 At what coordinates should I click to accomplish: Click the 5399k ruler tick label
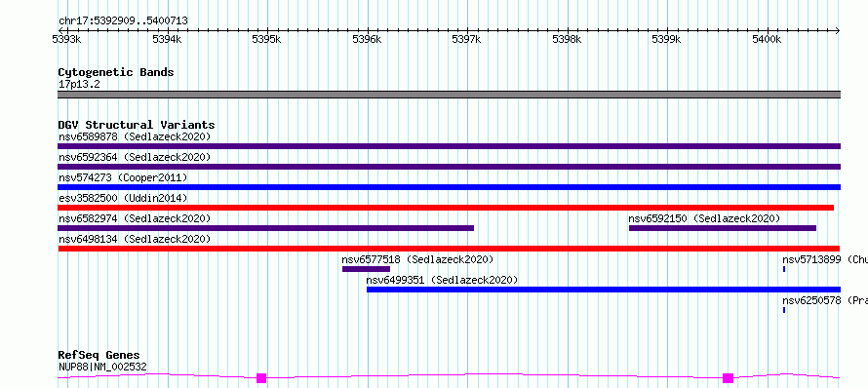pos(666,39)
